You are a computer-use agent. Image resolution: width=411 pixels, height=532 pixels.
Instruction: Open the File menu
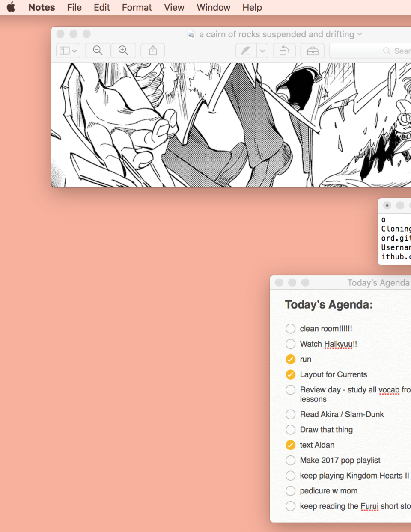(x=74, y=7)
